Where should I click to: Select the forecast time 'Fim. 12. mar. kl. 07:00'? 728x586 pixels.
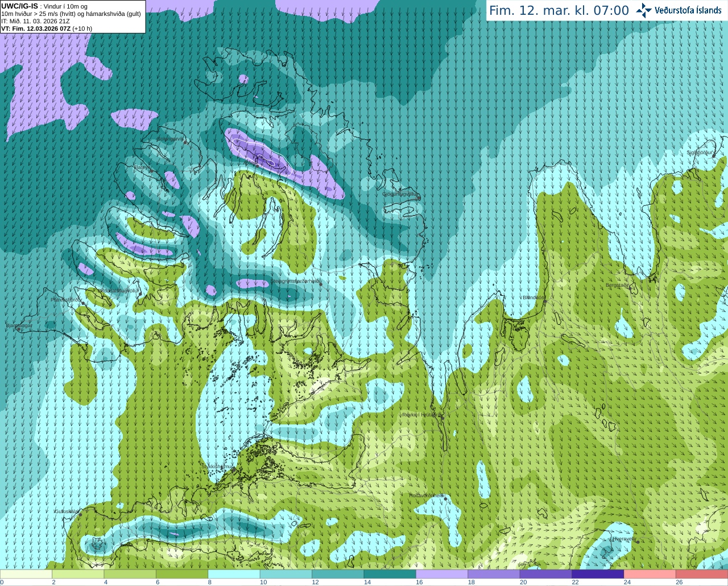pos(559,10)
